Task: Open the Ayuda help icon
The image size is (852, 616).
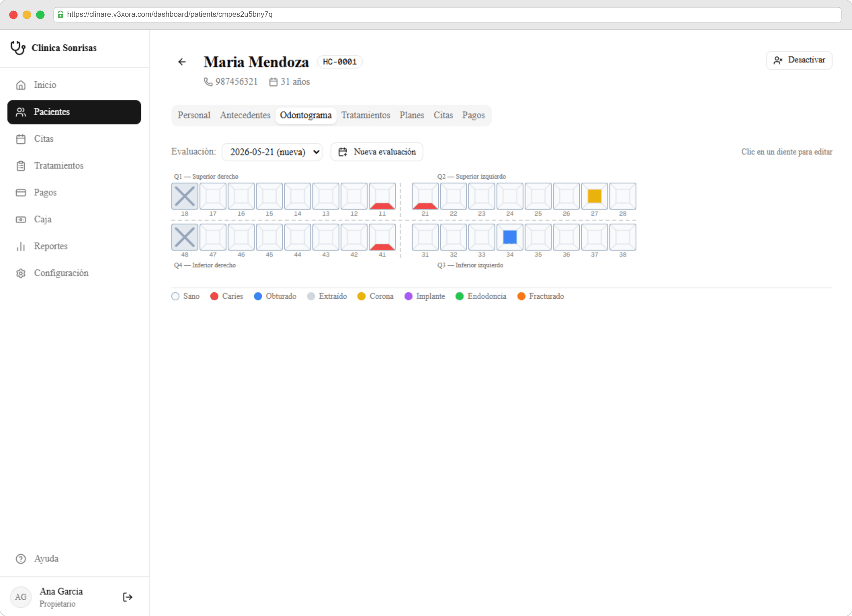Action: (x=21, y=559)
